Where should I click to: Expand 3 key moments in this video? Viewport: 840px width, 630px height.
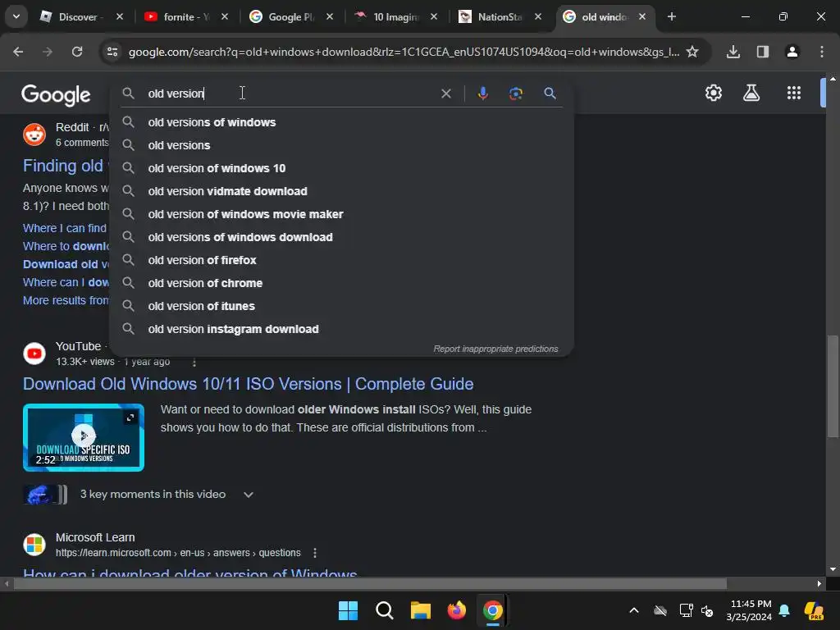[248, 495]
